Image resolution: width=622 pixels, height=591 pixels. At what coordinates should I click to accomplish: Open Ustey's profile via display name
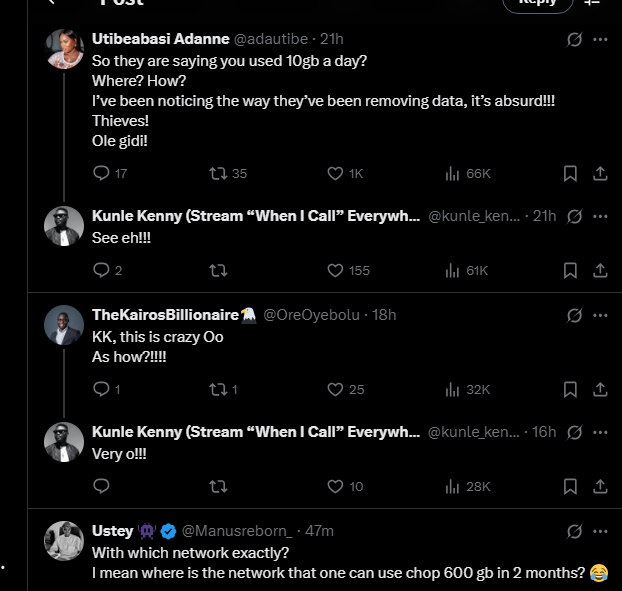pos(112,531)
